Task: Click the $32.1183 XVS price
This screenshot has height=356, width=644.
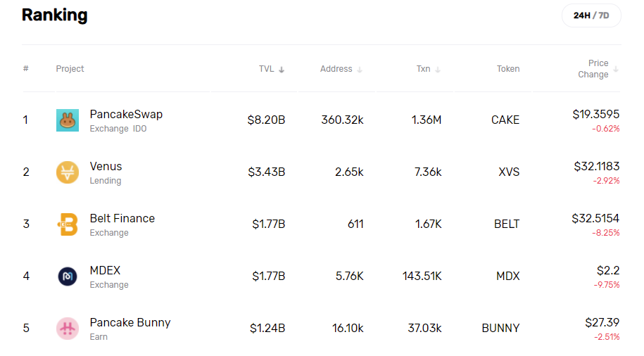Action: [597, 166]
